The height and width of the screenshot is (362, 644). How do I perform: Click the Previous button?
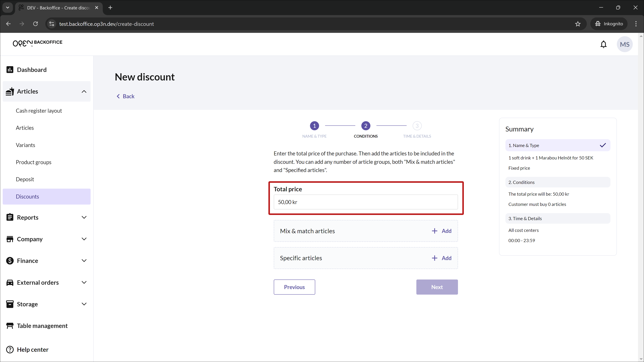pyautogui.click(x=294, y=287)
